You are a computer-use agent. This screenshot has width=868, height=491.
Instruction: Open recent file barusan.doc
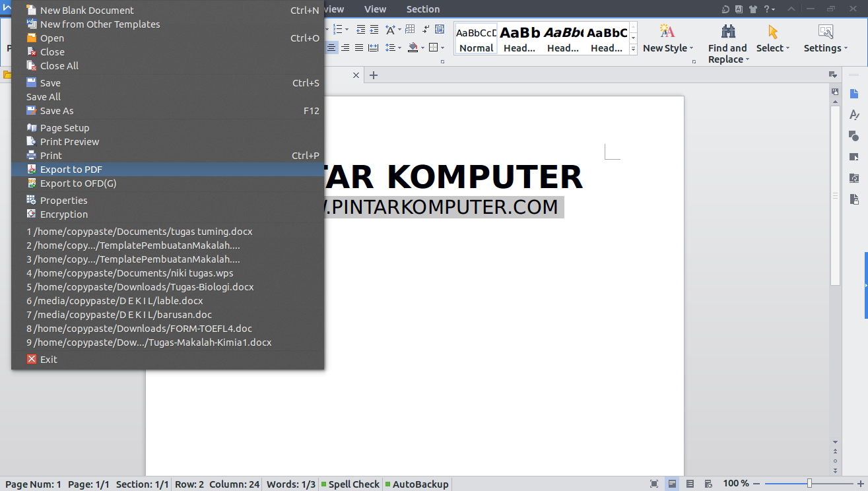[168, 315]
